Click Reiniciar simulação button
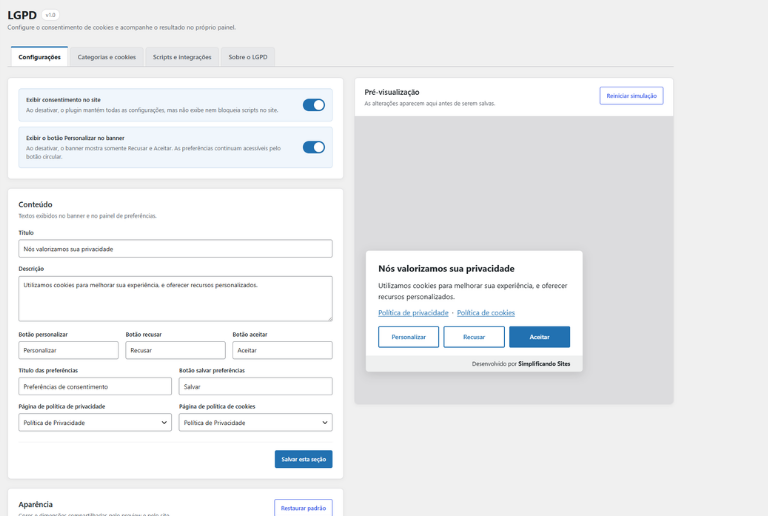Screen dimensions: 768x516 tap(631, 96)
